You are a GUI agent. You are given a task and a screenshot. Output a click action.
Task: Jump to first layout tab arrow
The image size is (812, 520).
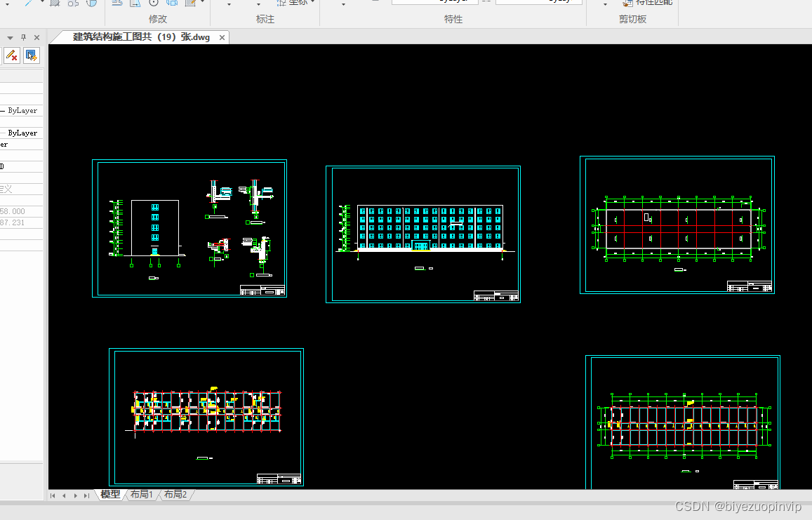[x=53, y=495]
